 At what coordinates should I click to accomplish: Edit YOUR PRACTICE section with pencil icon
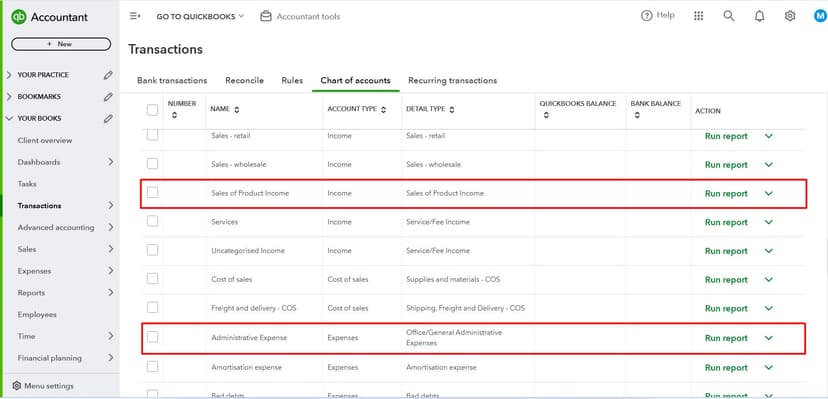tap(108, 75)
